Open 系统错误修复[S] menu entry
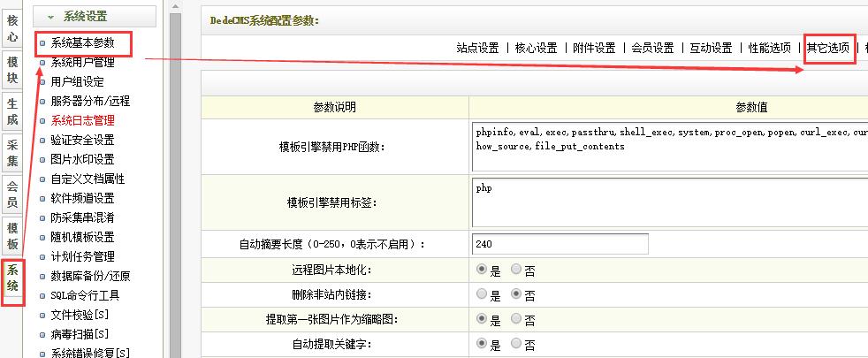 click(90, 353)
